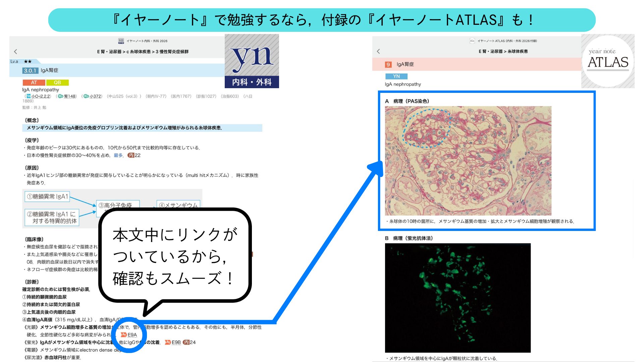The image size is (644, 362).
Task: Click the 『イヤーノート』で勉強するなら banner
Action: [x=322, y=20]
